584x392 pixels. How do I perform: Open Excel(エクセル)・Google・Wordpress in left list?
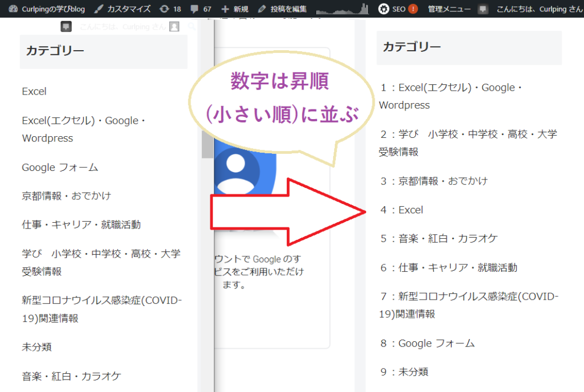click(84, 129)
